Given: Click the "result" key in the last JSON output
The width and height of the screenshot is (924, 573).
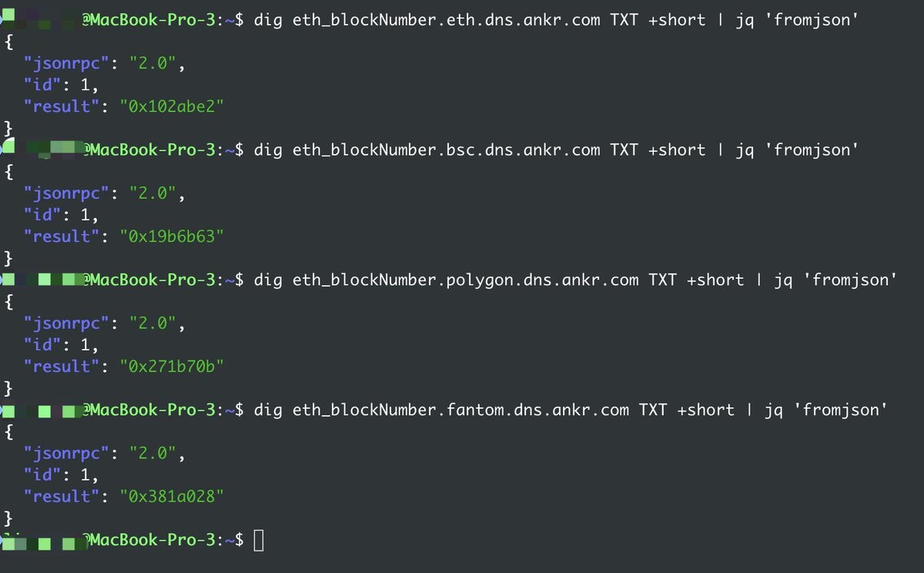Looking at the screenshot, I should coord(62,498).
